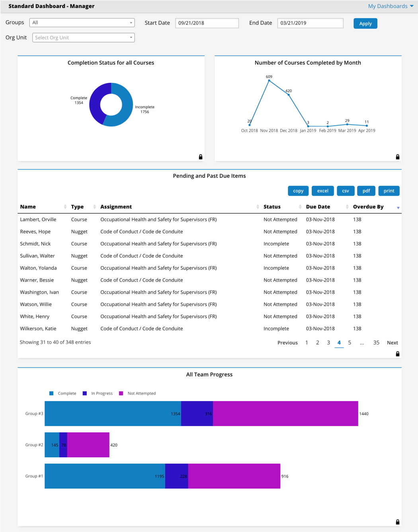Click lock icon below Pending items table
Screen dimensions: 418x532
click(397, 354)
